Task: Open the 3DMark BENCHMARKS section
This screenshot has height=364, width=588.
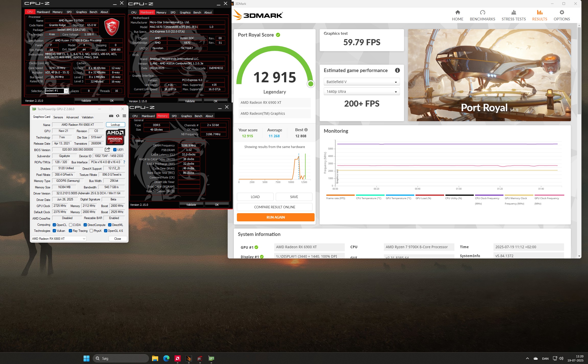Action: point(482,15)
